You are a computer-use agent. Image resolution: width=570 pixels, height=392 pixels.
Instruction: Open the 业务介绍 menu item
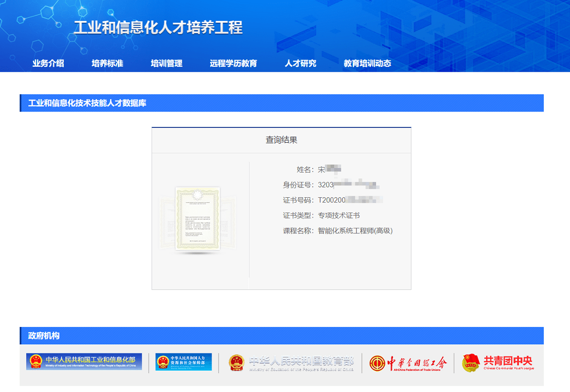point(47,63)
